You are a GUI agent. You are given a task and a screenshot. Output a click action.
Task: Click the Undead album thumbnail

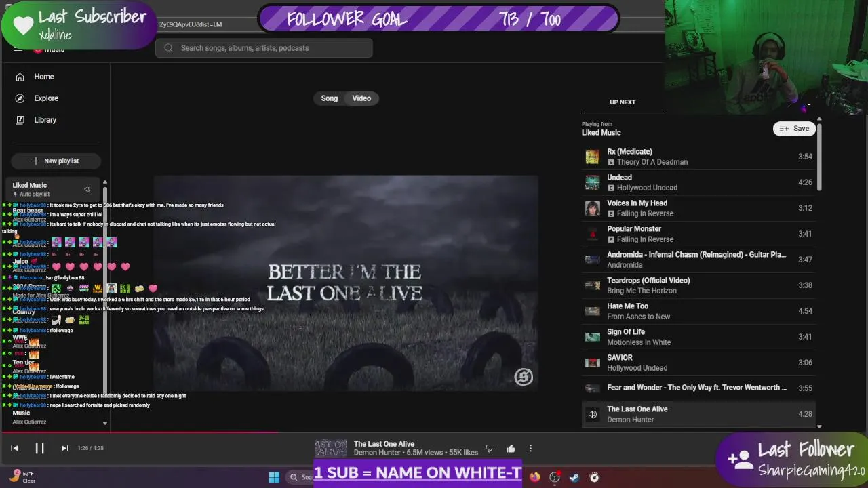tap(593, 182)
